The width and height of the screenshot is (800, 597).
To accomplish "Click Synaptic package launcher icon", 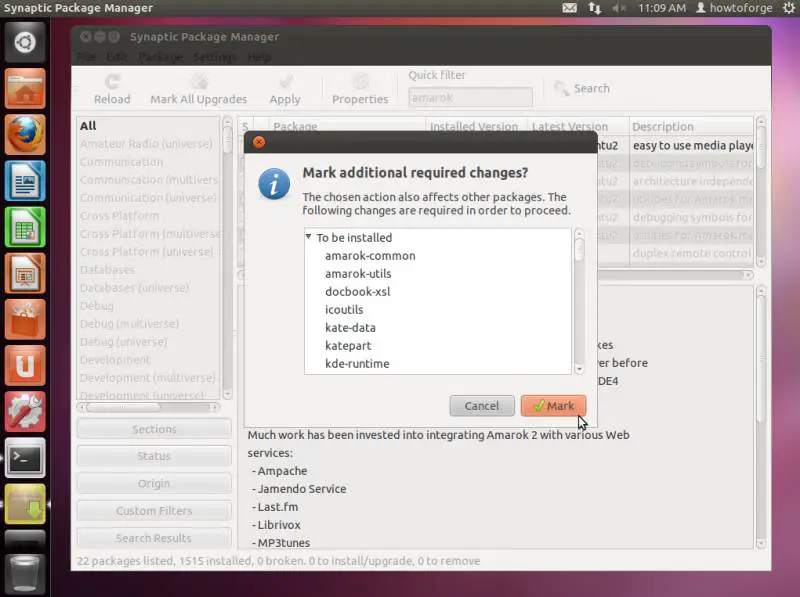I will pyautogui.click(x=25, y=504).
